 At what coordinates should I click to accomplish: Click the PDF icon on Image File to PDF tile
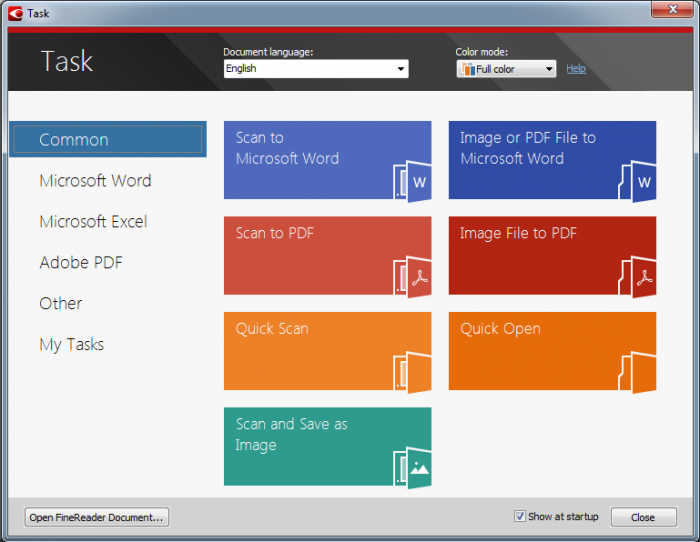(x=638, y=277)
